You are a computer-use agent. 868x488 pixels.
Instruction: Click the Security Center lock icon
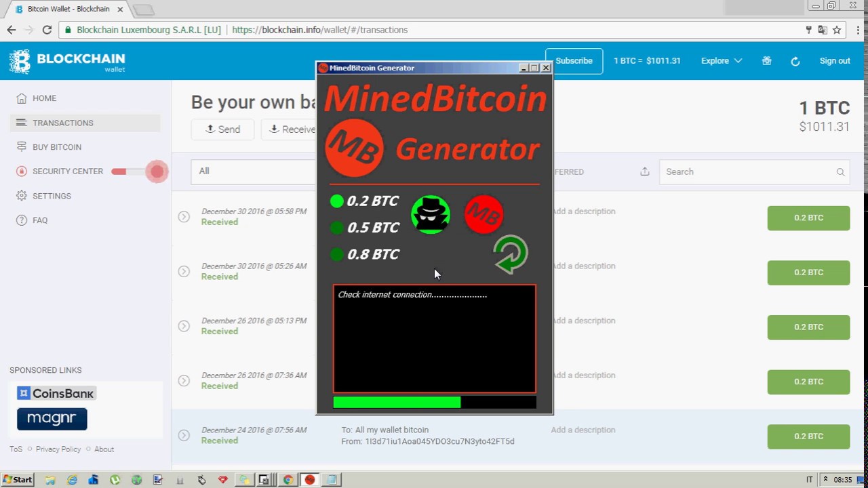pos(22,171)
